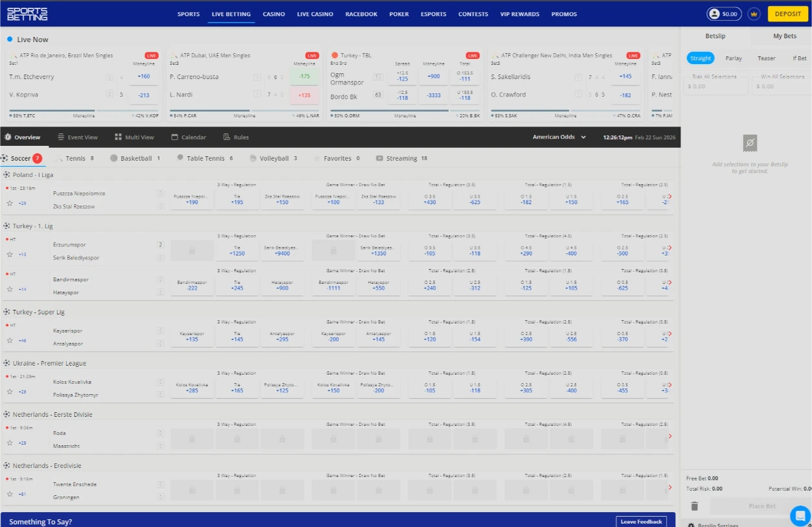812x527 pixels.
Task: Open the Esports nav item
Action: tap(434, 14)
